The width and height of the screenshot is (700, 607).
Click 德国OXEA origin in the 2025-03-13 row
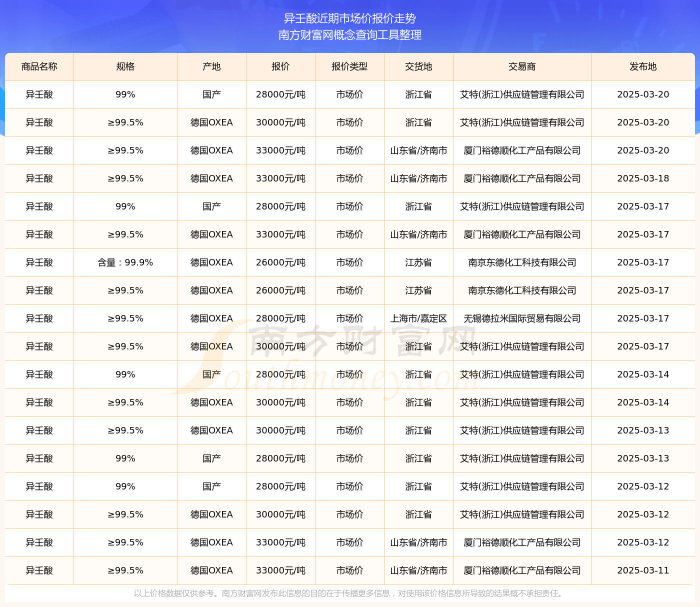click(211, 430)
